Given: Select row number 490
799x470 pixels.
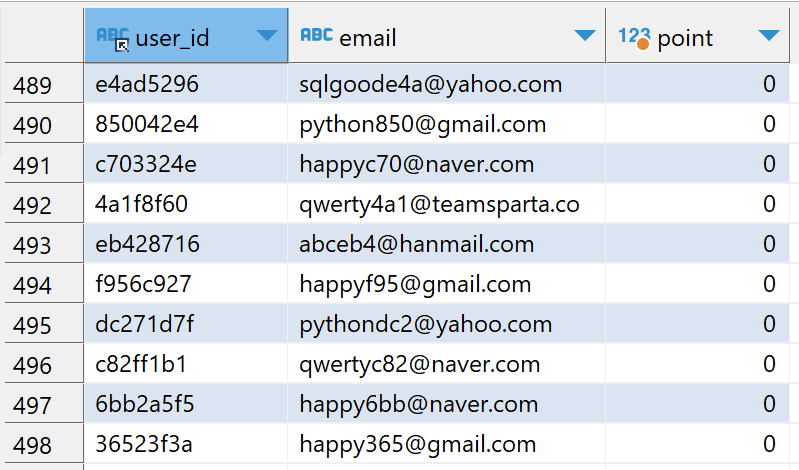Looking at the screenshot, I should (44, 124).
